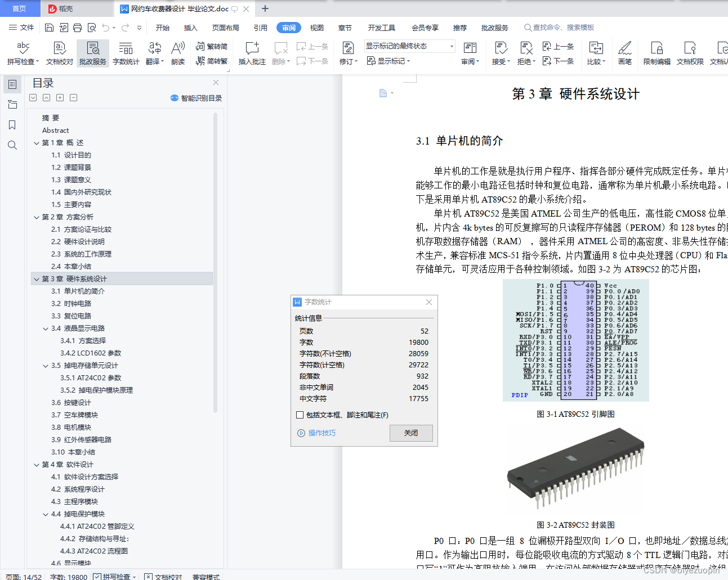Open the compare documents (比较) tool
This screenshot has height=580, width=728.
pyautogui.click(x=596, y=53)
